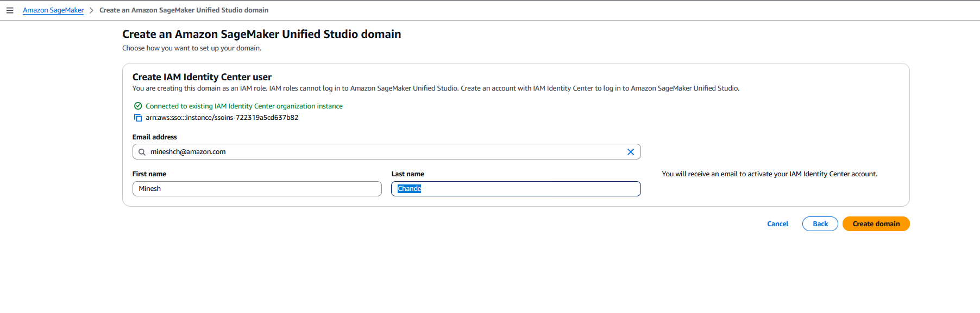The image size is (980, 313).
Task: Click the ssoins instance ARN text
Action: [x=222, y=118]
